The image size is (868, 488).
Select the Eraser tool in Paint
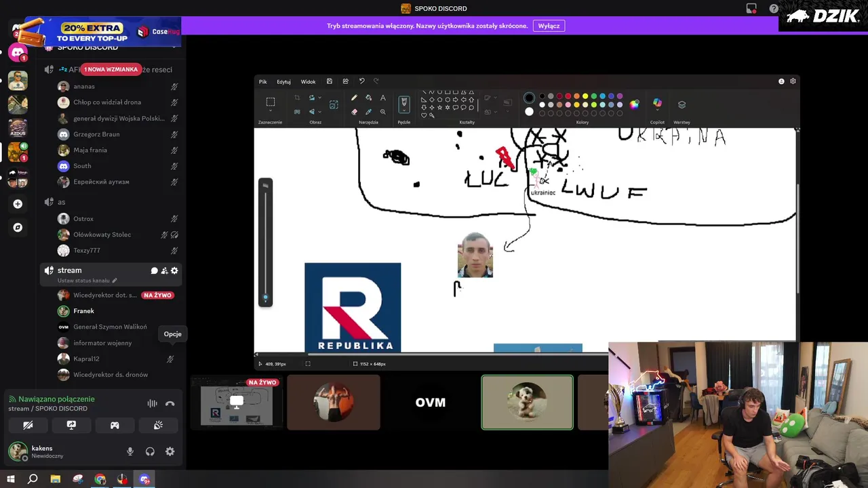coord(354,112)
